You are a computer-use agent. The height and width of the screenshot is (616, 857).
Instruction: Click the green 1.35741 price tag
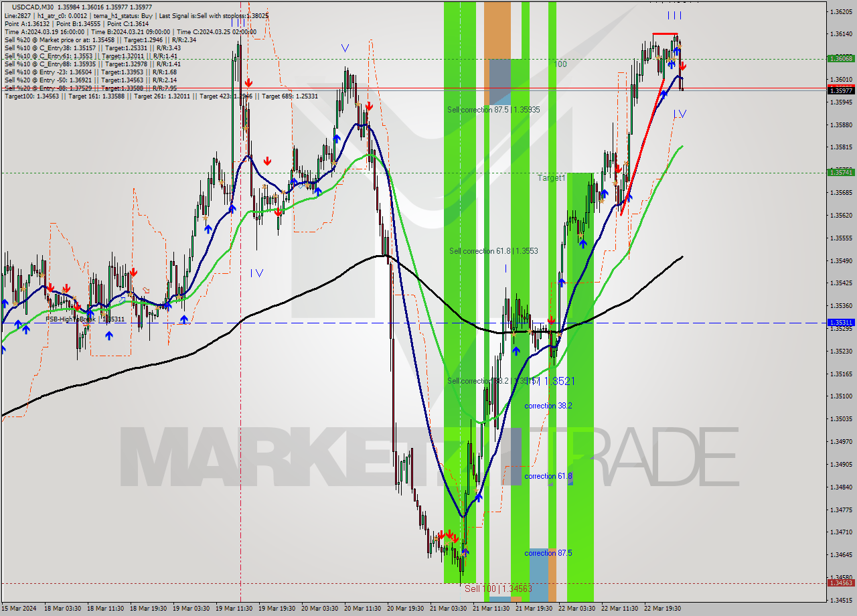[841, 172]
